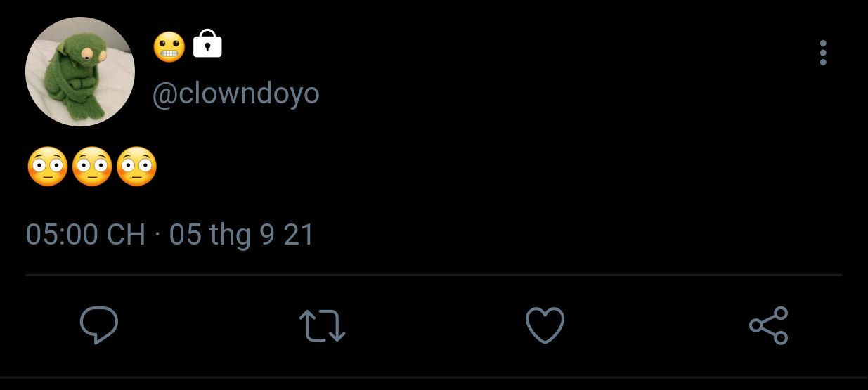Like the tweet with the heart icon
The width and height of the screenshot is (868, 390).
(545, 325)
